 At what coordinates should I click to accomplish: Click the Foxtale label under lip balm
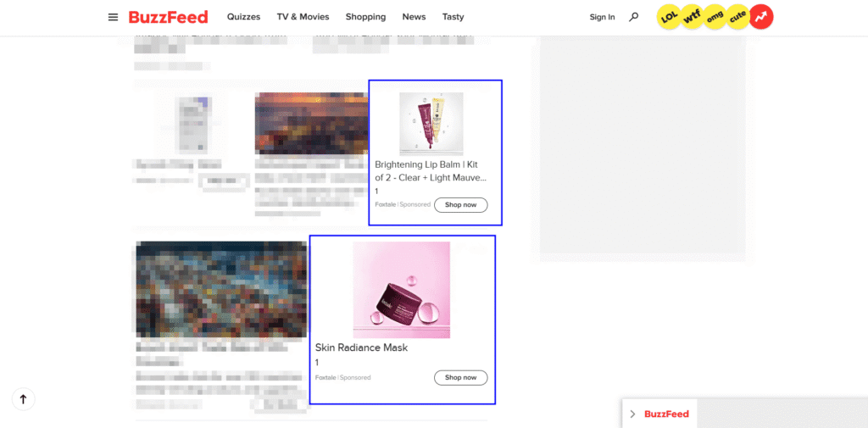click(386, 204)
